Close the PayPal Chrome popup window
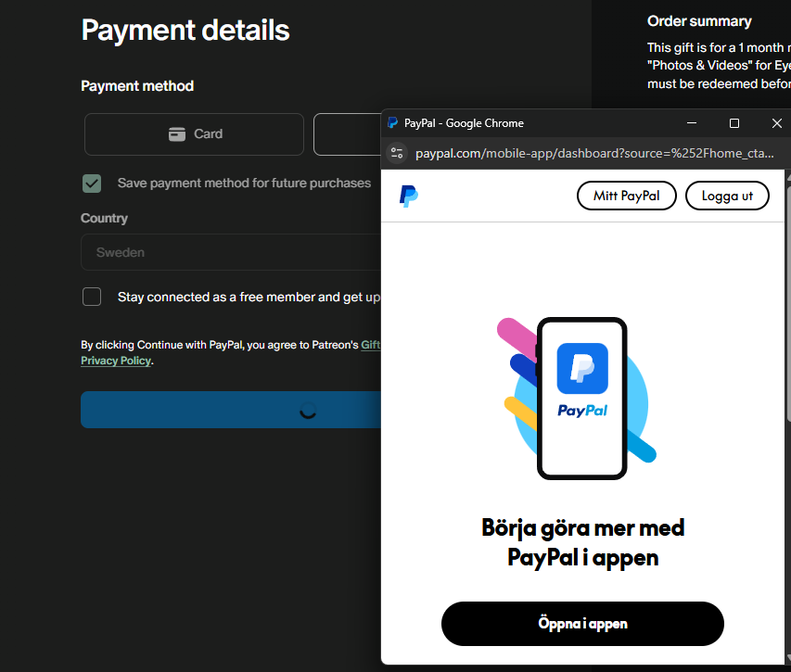The image size is (791, 672). coord(777,123)
